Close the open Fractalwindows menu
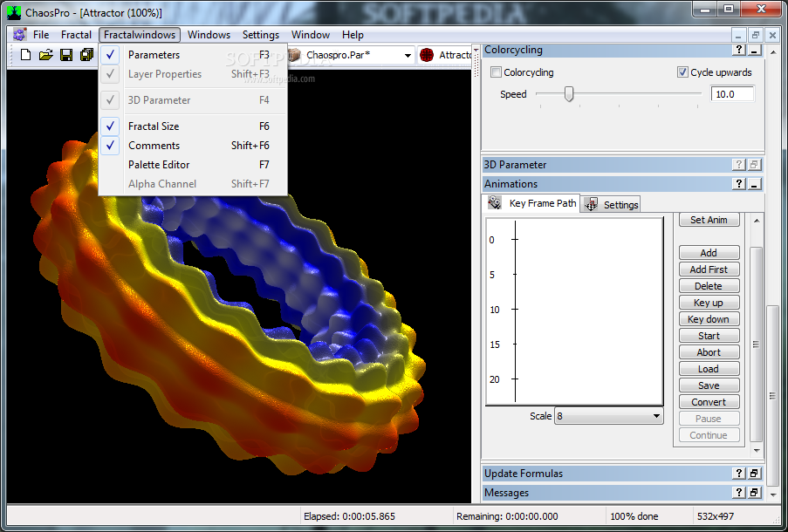Image resolution: width=788 pixels, height=532 pixels. 140,35
